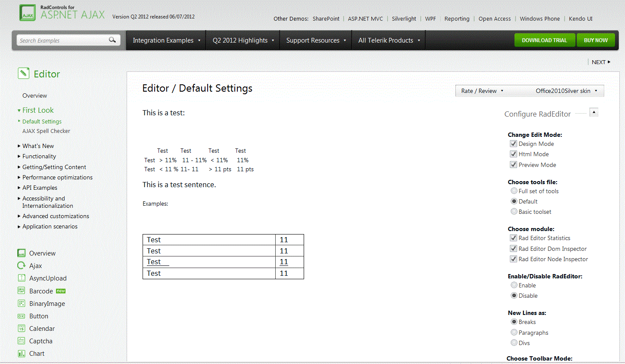Click the Overview control icon in the controls list
Image resolution: width=625 pixels, height=364 pixels.
pyautogui.click(x=22, y=253)
